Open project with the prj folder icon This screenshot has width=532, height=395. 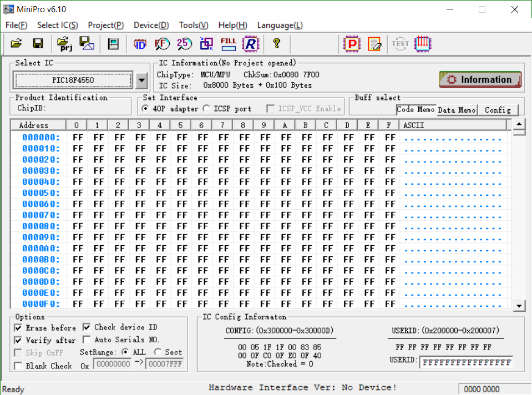point(64,44)
